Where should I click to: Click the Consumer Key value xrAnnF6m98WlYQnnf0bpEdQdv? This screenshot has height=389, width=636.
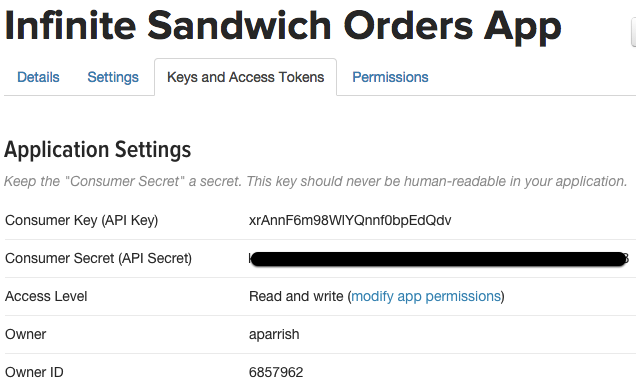[350, 220]
